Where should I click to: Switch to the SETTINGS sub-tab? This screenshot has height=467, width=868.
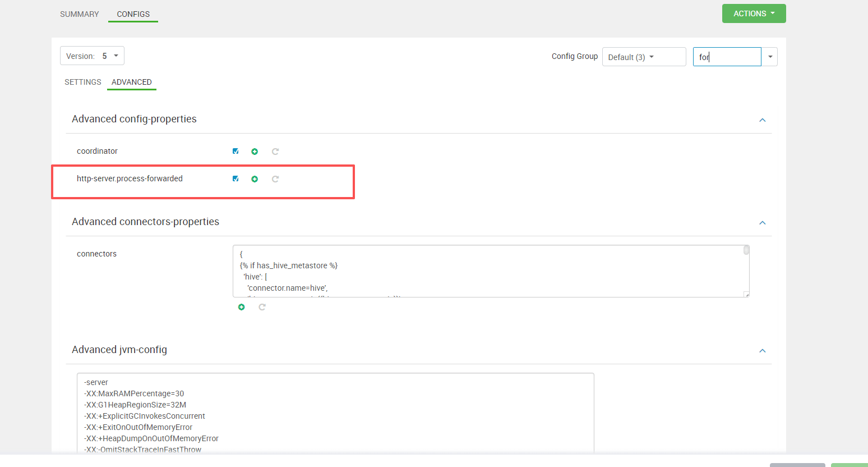(x=83, y=82)
